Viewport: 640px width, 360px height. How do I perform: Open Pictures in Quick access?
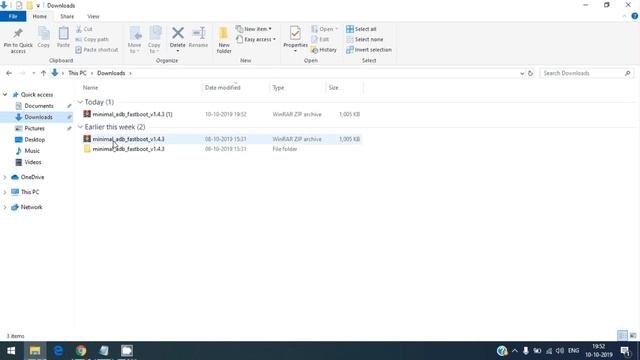tap(34, 128)
